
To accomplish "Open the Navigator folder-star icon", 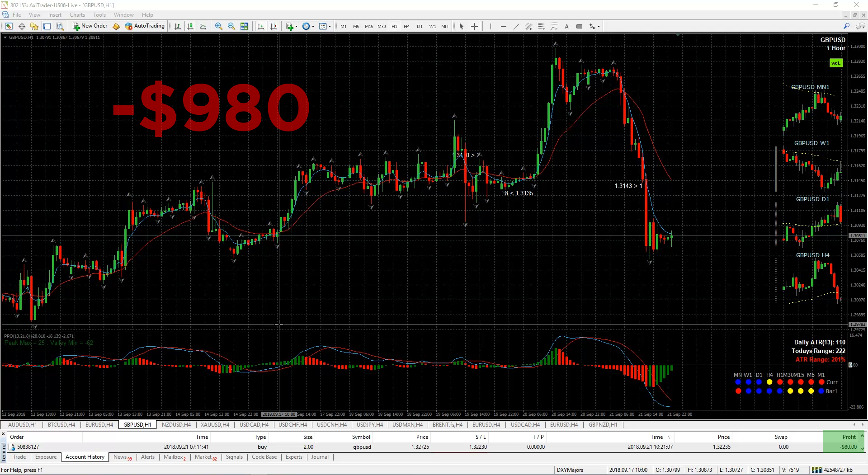I will 34,26.
